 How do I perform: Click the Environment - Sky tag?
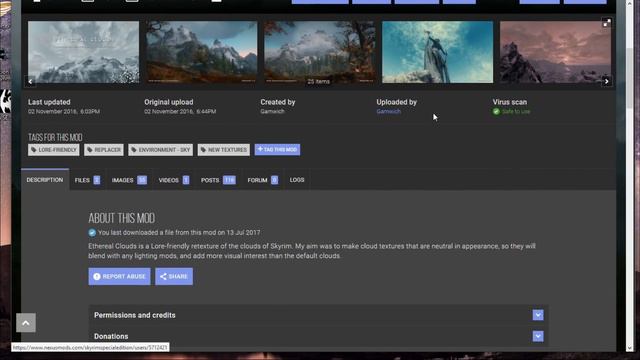tap(160, 150)
